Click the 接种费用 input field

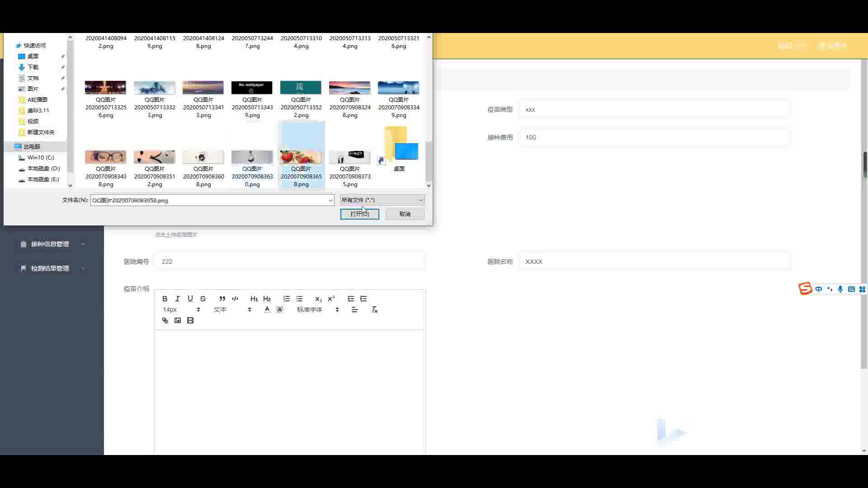654,137
